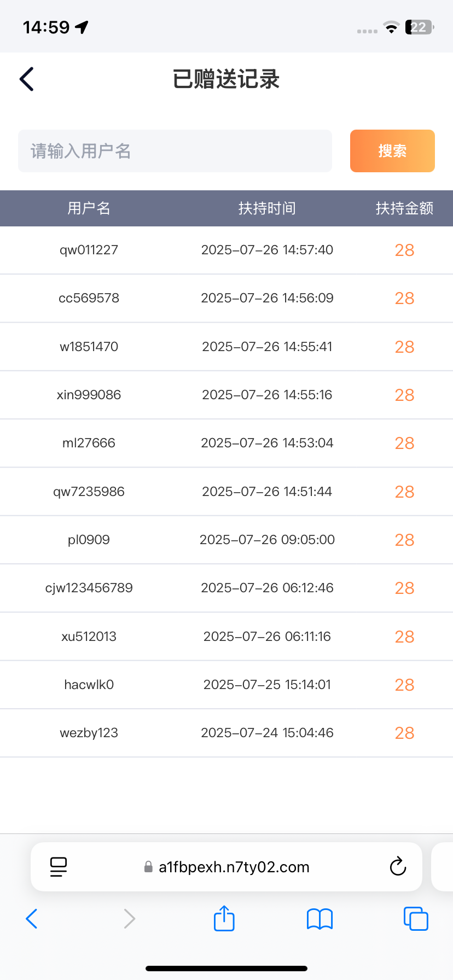Tap the cjw123456789 username entry
Viewport: 453px width, 980px height.
click(x=89, y=588)
